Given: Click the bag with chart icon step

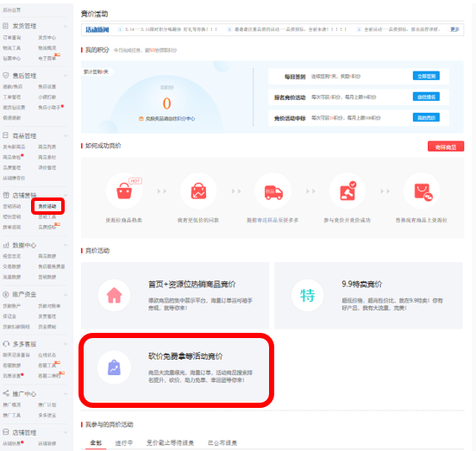Looking at the screenshot, I should pos(198,191).
